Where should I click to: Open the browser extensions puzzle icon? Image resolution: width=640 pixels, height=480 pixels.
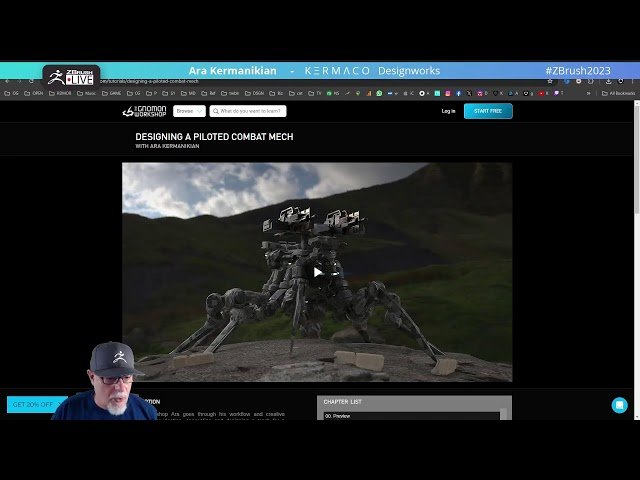point(591,81)
